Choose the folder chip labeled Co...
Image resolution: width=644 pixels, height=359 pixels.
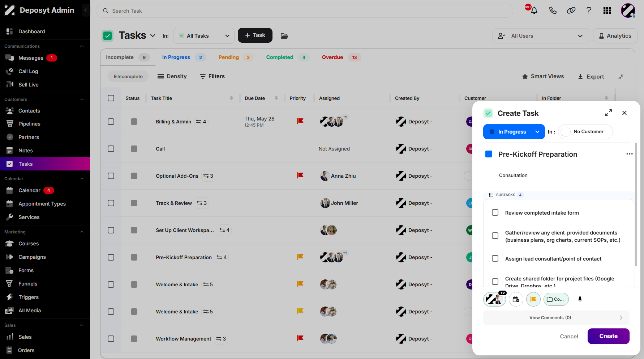(556, 299)
